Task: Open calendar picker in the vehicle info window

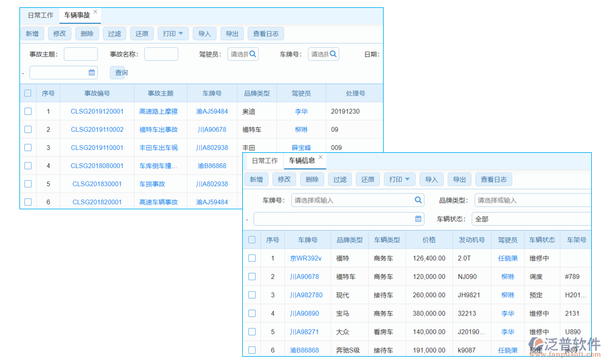Action: click(x=416, y=218)
